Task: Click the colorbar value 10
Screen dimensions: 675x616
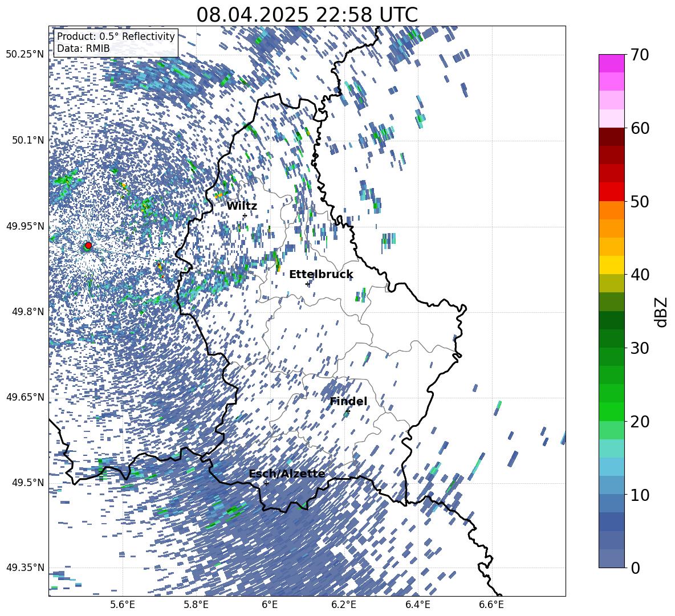Action: tap(640, 495)
